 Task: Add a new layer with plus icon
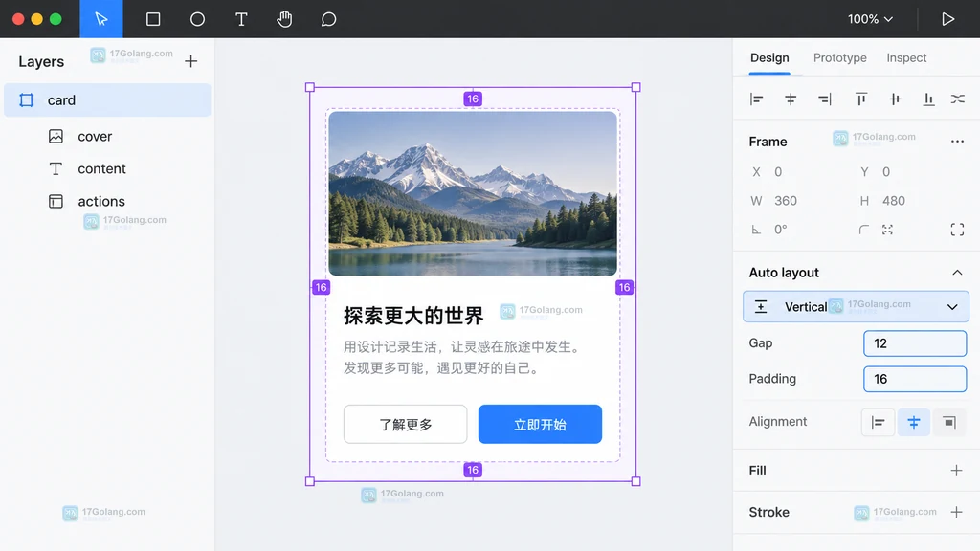pyautogui.click(x=191, y=61)
